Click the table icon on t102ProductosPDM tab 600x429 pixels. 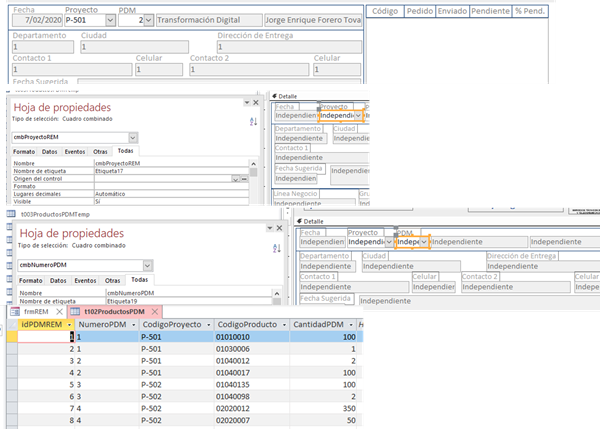pos(75,311)
